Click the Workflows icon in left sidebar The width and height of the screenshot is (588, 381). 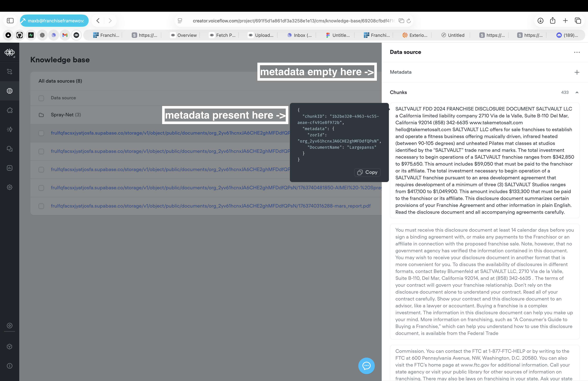10,72
